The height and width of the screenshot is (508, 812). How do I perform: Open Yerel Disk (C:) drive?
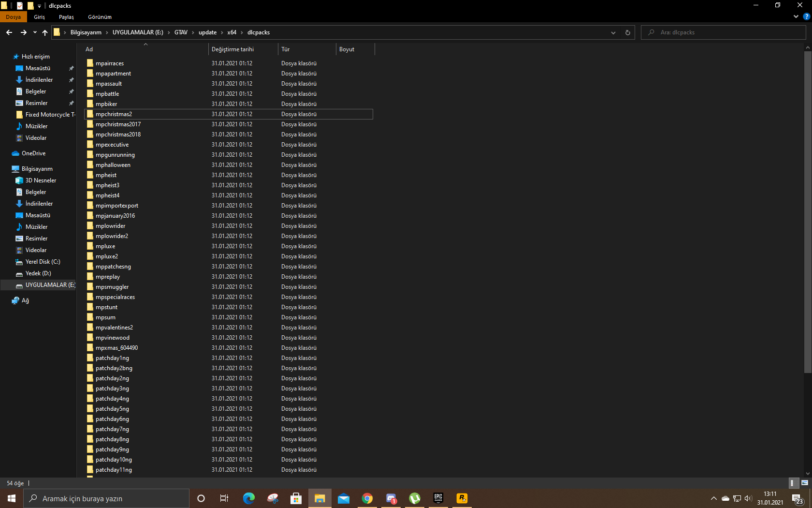[x=43, y=262]
